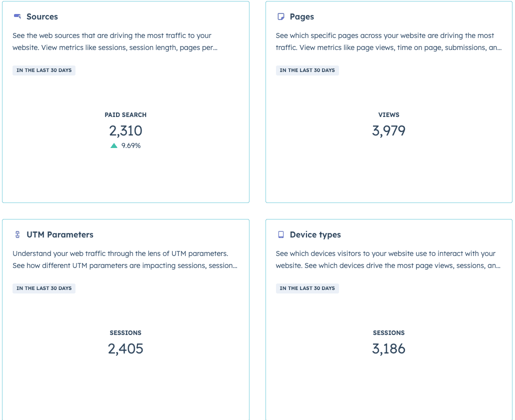Select the 2,310 paid search value
Screen dimensions: 515x420
click(x=125, y=131)
